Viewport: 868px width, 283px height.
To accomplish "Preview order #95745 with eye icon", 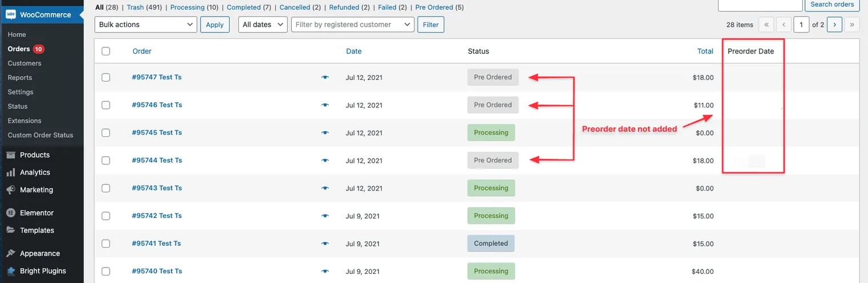I will pyautogui.click(x=325, y=133).
